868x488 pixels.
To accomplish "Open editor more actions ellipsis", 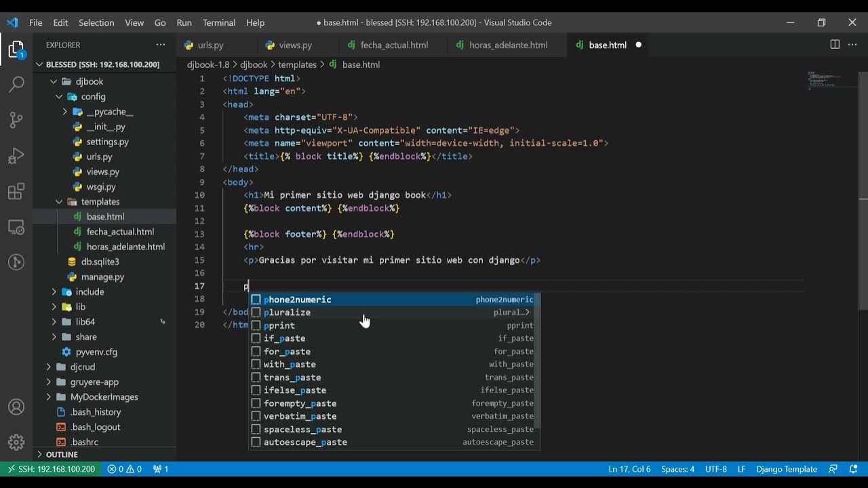I will click(x=853, y=45).
